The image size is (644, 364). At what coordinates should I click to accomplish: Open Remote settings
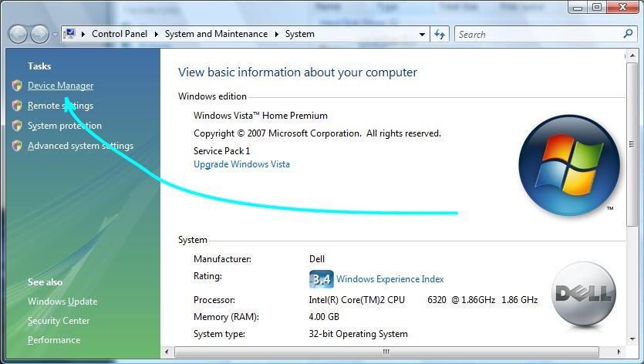coord(60,106)
